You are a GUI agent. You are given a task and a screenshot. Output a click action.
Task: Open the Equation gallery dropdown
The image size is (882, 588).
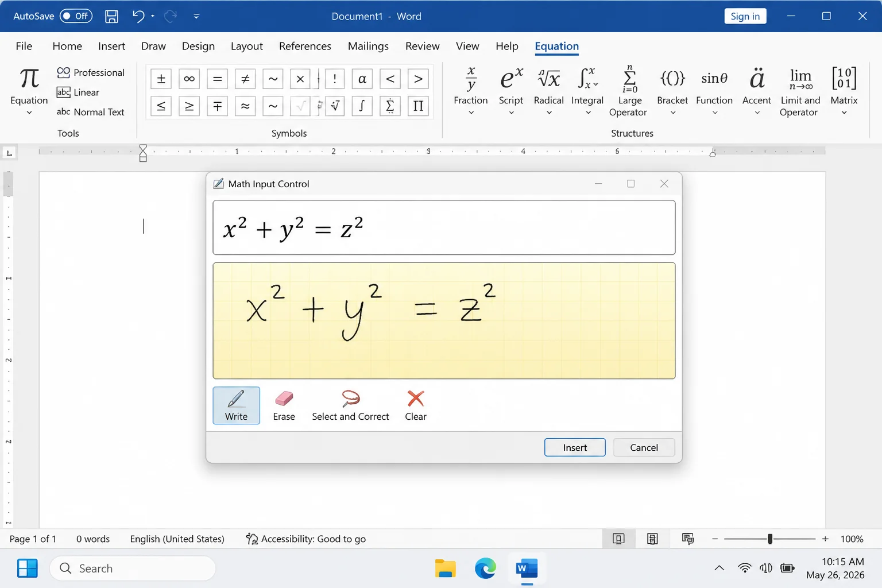[x=29, y=92]
